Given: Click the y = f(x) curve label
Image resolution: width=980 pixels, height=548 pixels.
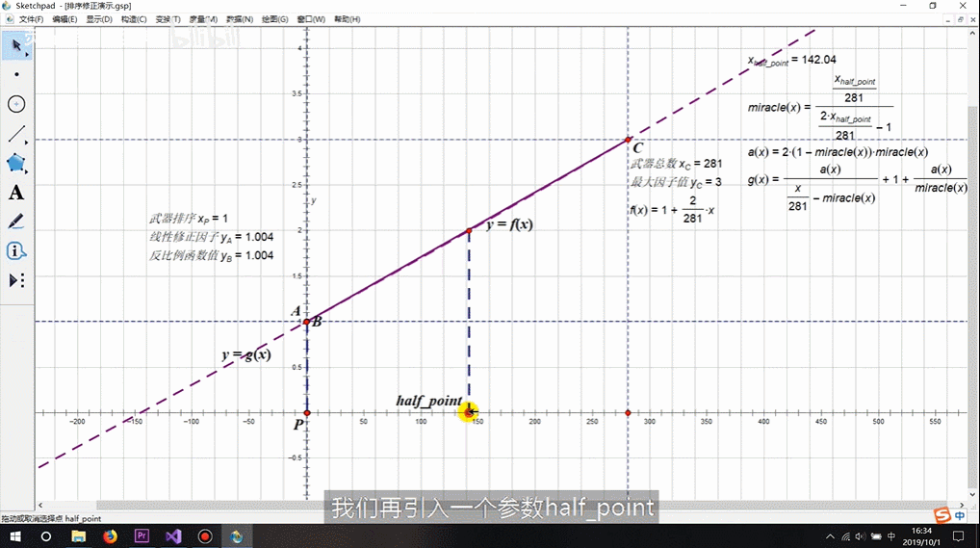Looking at the screenshot, I should (510, 224).
